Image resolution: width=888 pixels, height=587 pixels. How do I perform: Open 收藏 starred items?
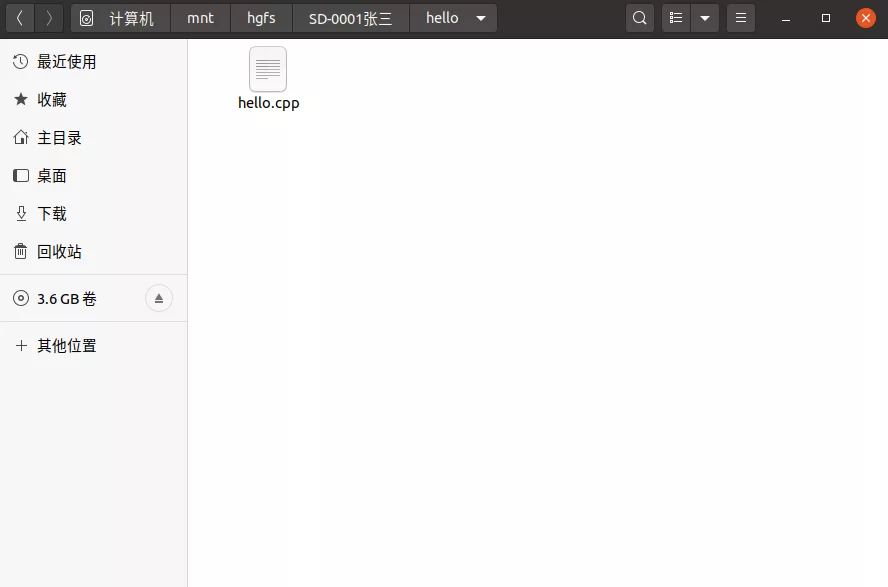93,100
